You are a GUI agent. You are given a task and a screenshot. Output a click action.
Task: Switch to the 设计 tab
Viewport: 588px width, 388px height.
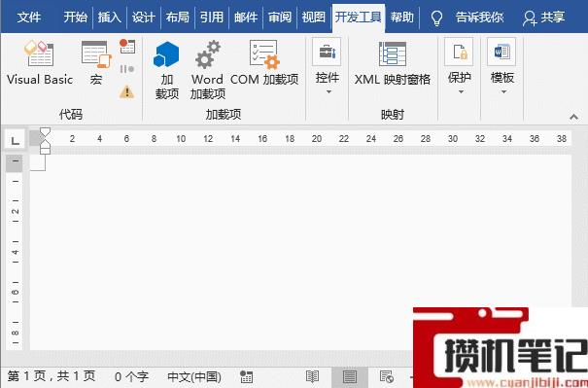click(x=144, y=18)
